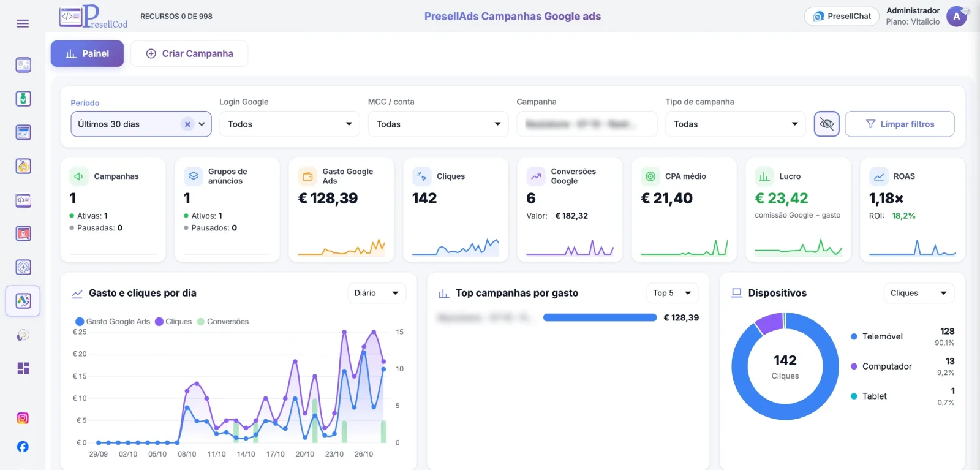Click bar icon beside Top campanhas por gasto
Image resolution: width=980 pixels, height=470 pixels.
444,294
